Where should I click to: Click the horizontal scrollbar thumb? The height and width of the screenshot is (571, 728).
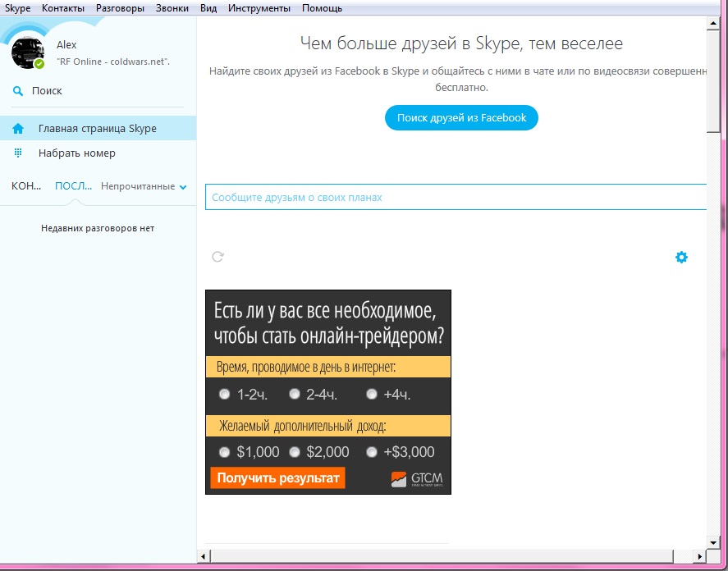click(442, 555)
